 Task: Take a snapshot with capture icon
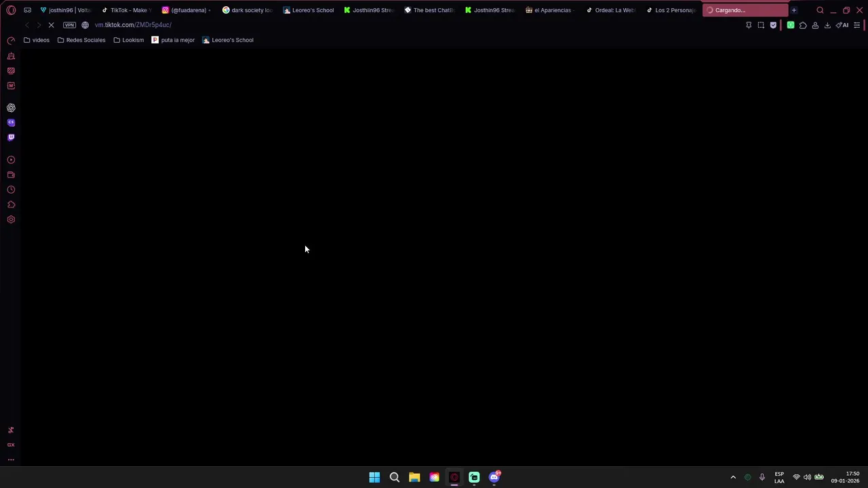pos(761,25)
